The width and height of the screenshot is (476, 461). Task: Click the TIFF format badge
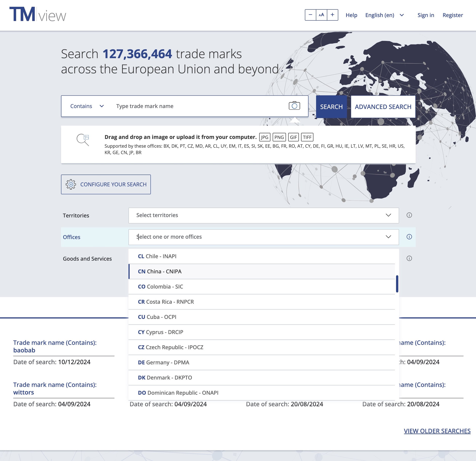point(307,137)
